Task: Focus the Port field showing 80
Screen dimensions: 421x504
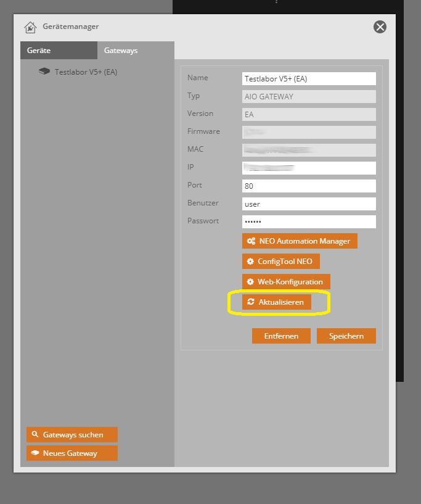Action: click(x=309, y=186)
